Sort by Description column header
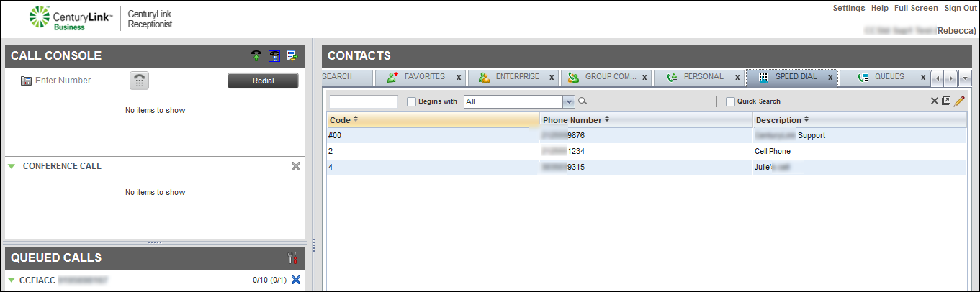 coord(860,120)
